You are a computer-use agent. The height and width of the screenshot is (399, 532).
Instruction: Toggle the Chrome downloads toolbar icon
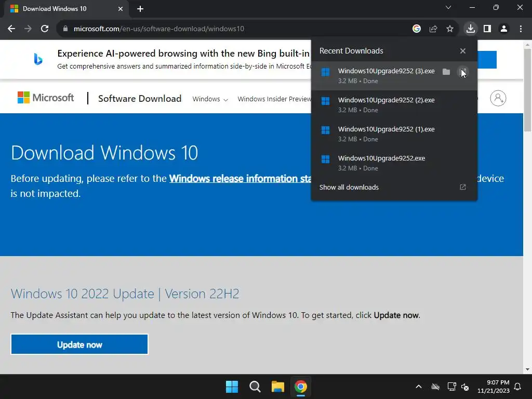tap(471, 29)
